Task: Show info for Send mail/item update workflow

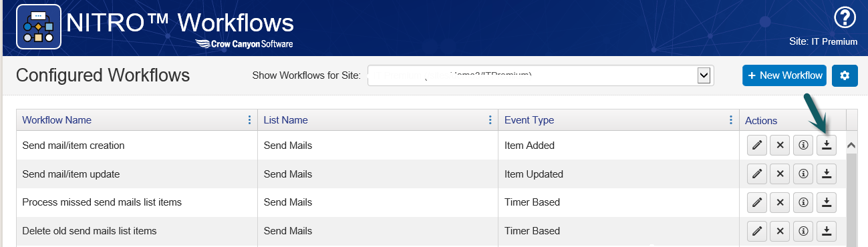Action: 803,174
